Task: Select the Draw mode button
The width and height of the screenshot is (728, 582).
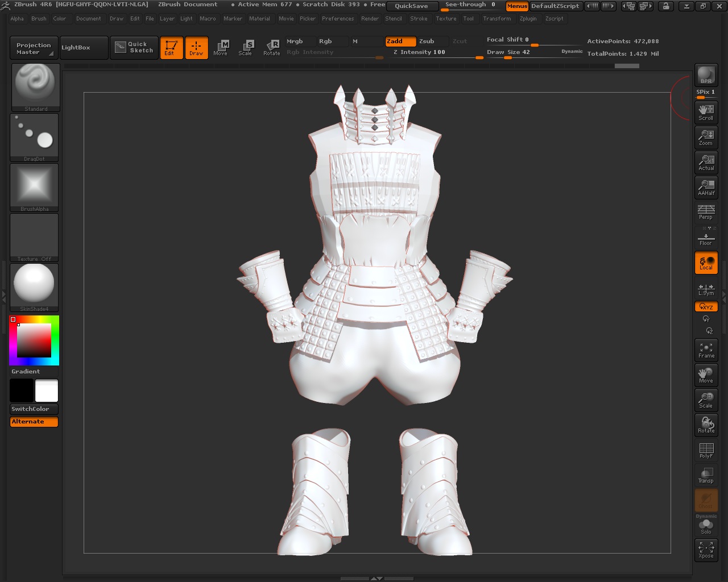Action: coord(196,48)
